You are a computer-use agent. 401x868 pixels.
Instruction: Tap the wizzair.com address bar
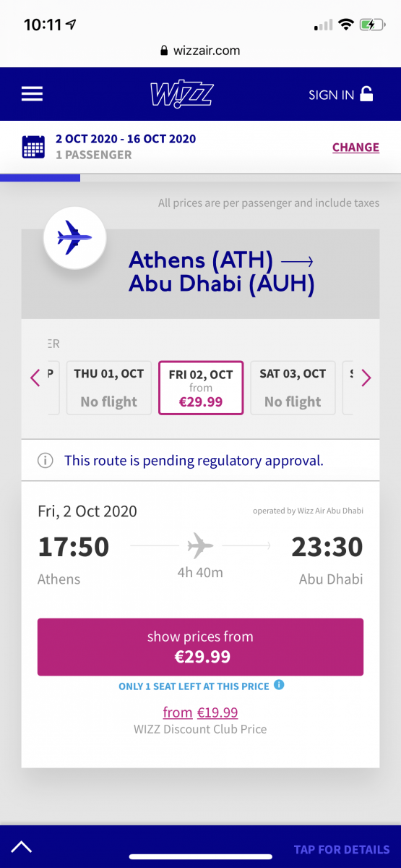point(200,51)
